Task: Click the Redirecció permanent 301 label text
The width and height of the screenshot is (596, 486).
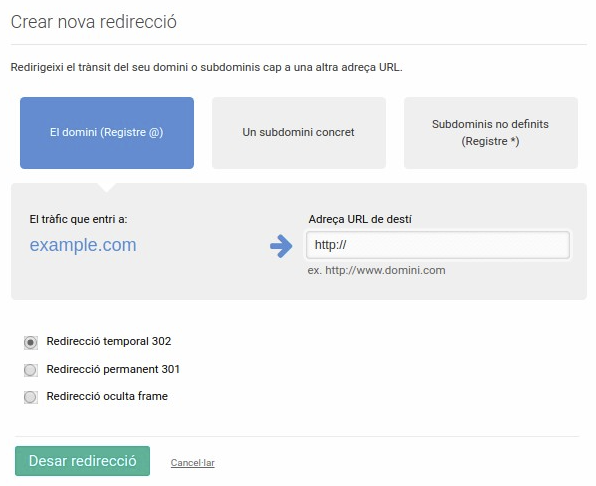Action: click(x=113, y=369)
